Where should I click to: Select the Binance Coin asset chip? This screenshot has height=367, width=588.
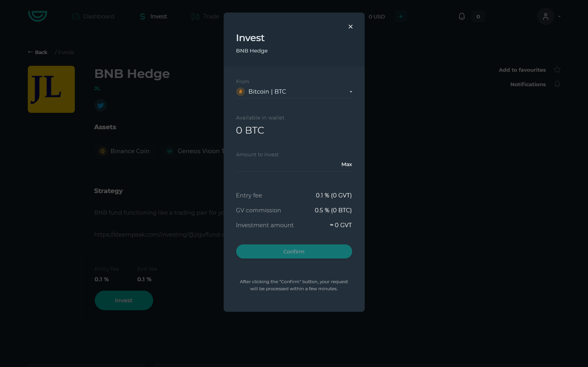pos(124,151)
